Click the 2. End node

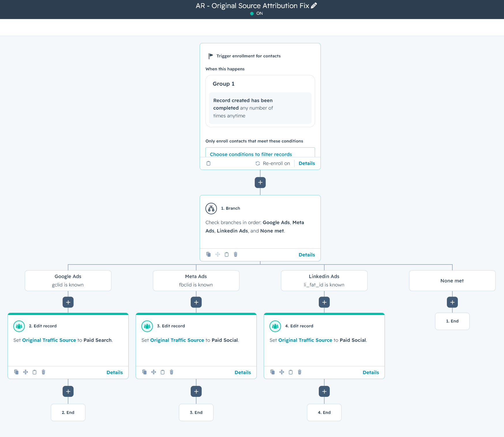coord(68,412)
